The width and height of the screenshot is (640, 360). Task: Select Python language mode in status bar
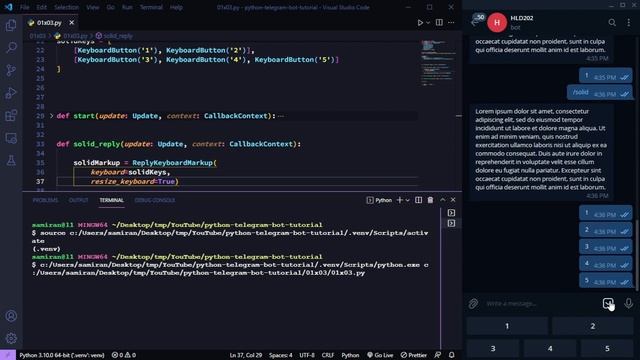click(x=350, y=355)
